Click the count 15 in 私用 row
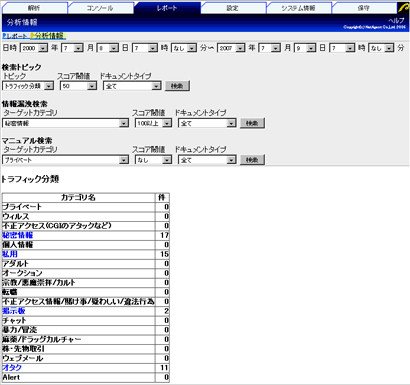Image resolution: width=410 pixels, height=385 pixels. [165, 254]
